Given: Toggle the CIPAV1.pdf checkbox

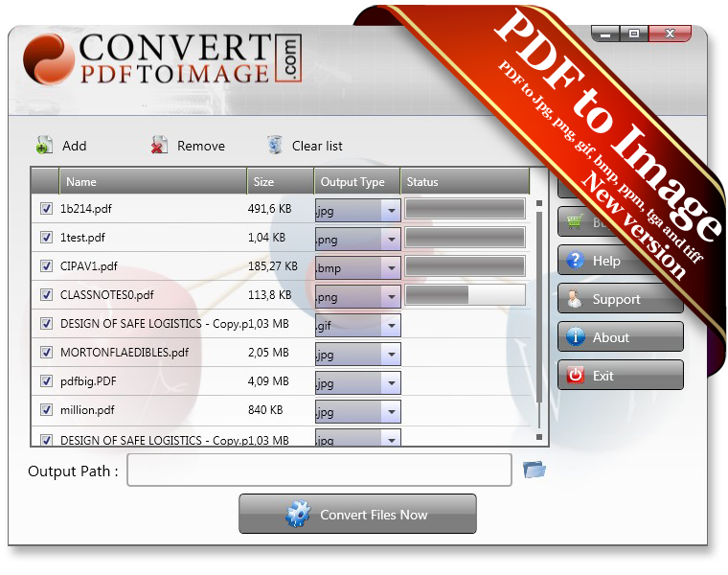Looking at the screenshot, I should 46,266.
